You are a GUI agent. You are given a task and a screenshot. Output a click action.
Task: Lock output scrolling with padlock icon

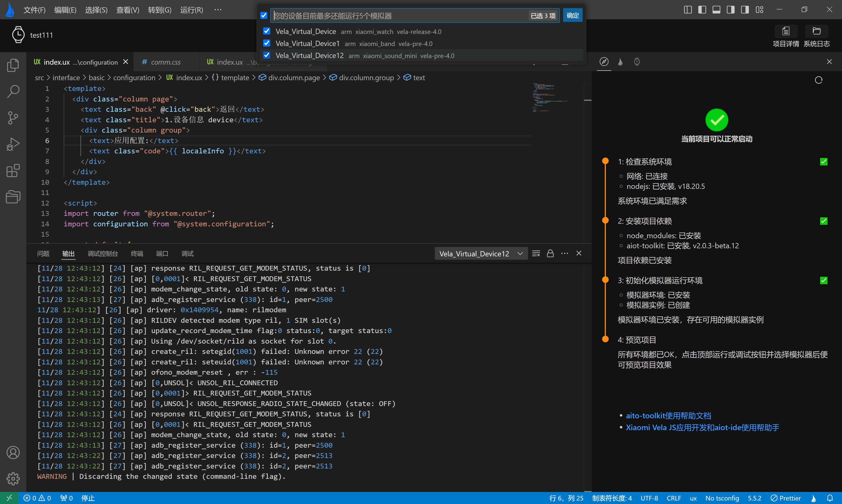click(x=550, y=253)
